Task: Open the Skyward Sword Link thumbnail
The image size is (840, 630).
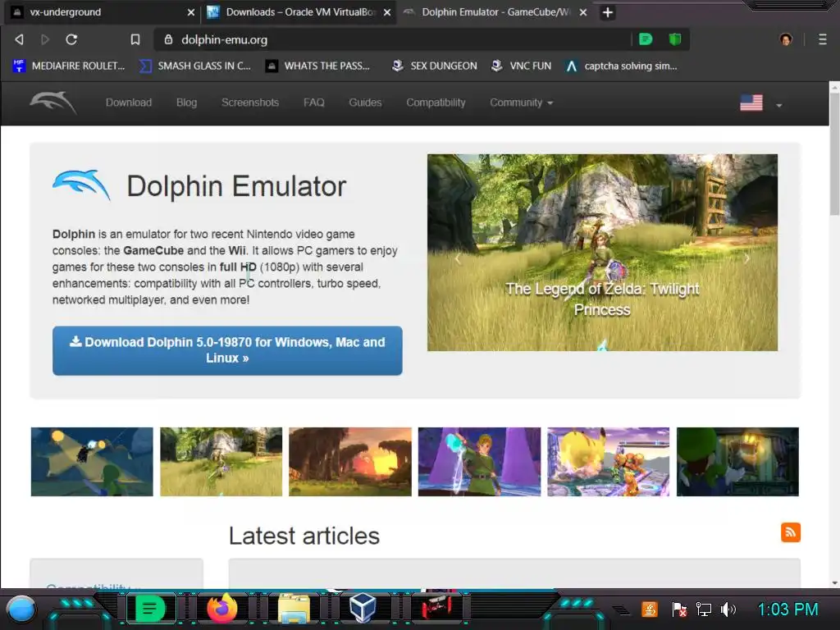Action: 479,462
